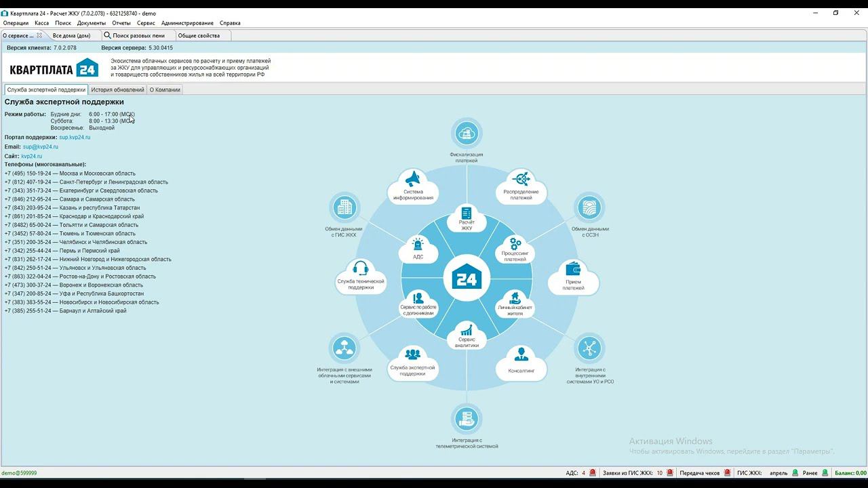Click the Версия клиента 7.0.2.078 text
Image resolution: width=868 pixels, height=488 pixels.
pyautogui.click(x=41, y=48)
